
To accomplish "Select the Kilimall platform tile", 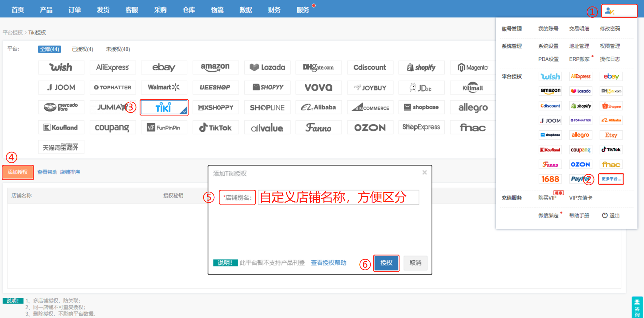I will tap(473, 87).
